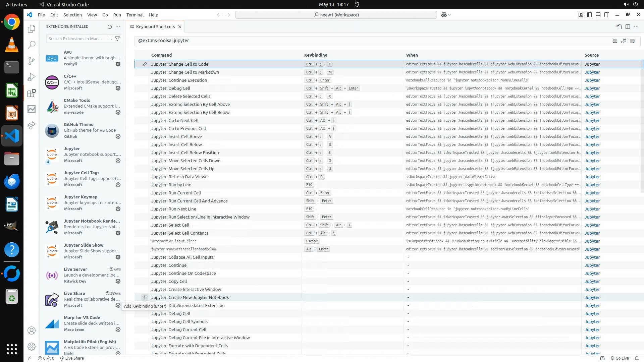The height and width of the screenshot is (362, 644).
Task: Click the Search Extensions in Marketplace field
Action: point(75,39)
